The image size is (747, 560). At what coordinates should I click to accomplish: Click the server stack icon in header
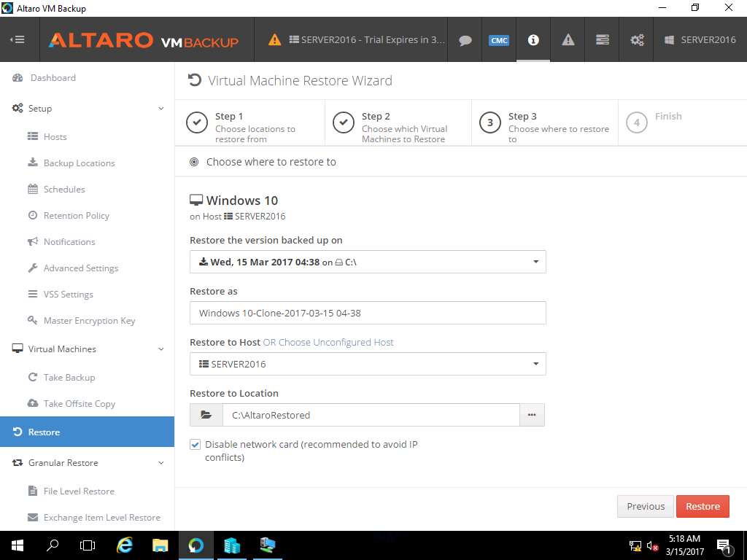(x=602, y=39)
